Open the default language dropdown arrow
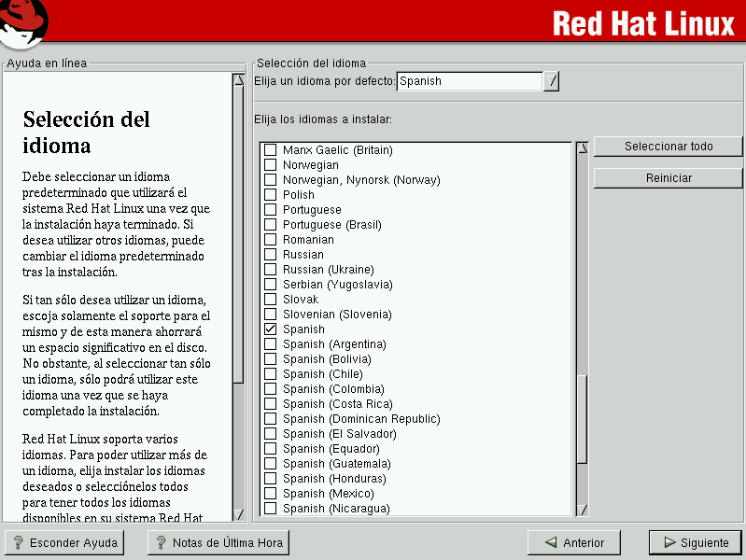Viewport: 746px width, 560px height. (552, 81)
